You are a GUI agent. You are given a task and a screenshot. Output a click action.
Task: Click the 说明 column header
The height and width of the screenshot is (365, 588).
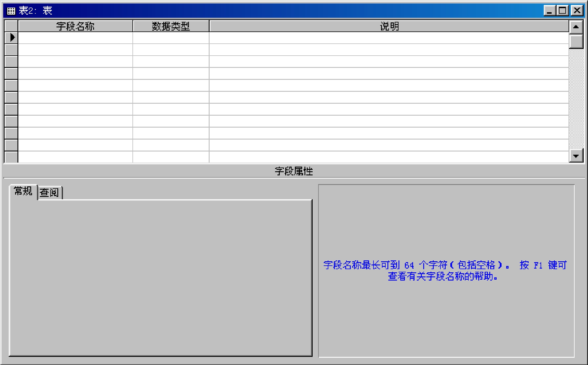(389, 26)
